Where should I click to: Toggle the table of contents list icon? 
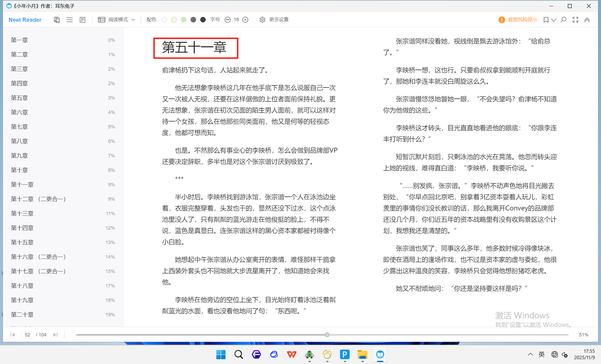[70, 20]
